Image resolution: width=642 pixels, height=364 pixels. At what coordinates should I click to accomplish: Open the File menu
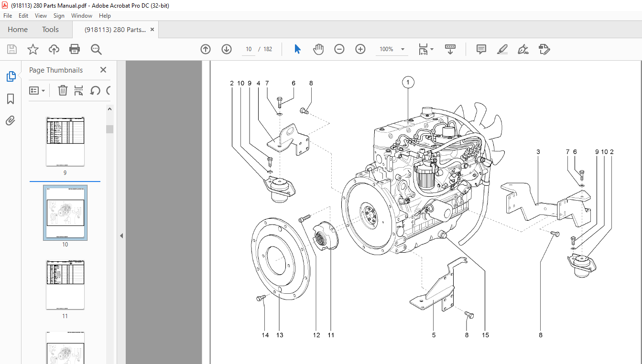click(8, 16)
